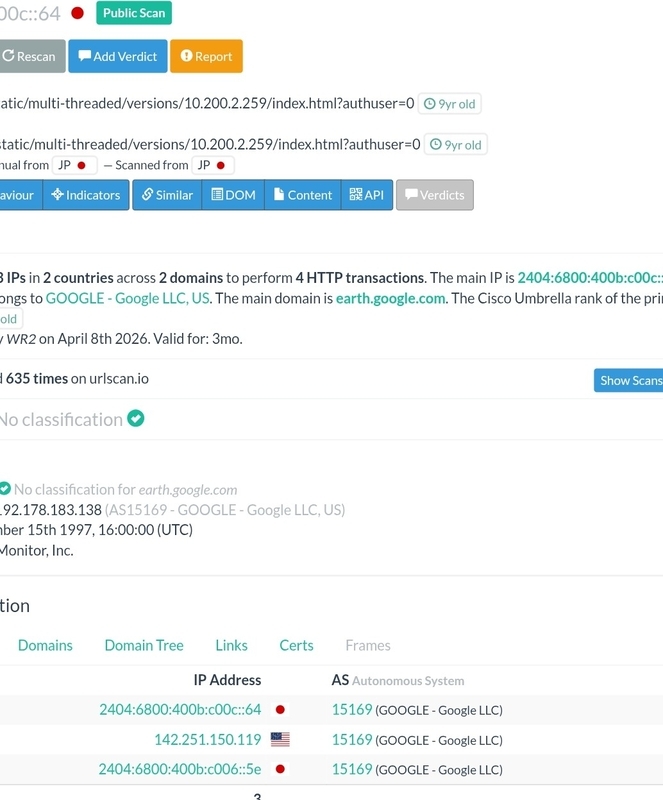Viewport: 663px width, 800px height.
Task: Switch to the Similar tab
Action: [x=167, y=195]
